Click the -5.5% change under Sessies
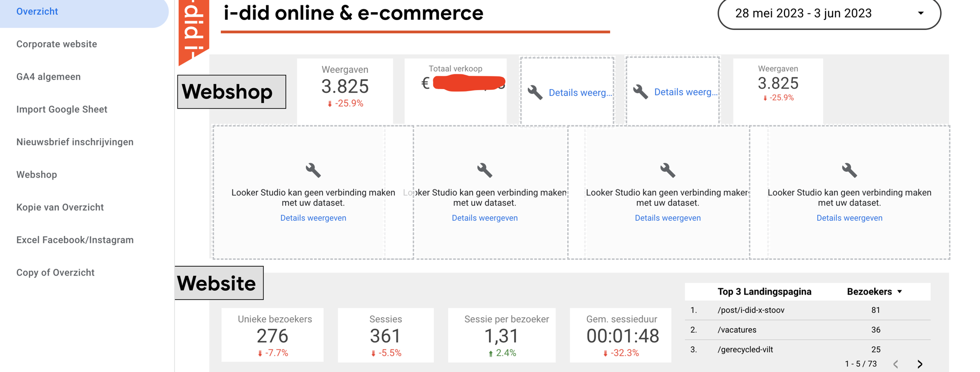Screen dimensions: 980x372 click(x=386, y=353)
